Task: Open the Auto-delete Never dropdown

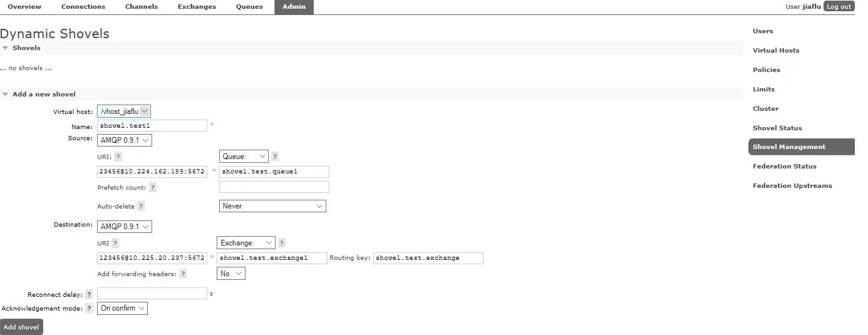Action: click(x=272, y=206)
